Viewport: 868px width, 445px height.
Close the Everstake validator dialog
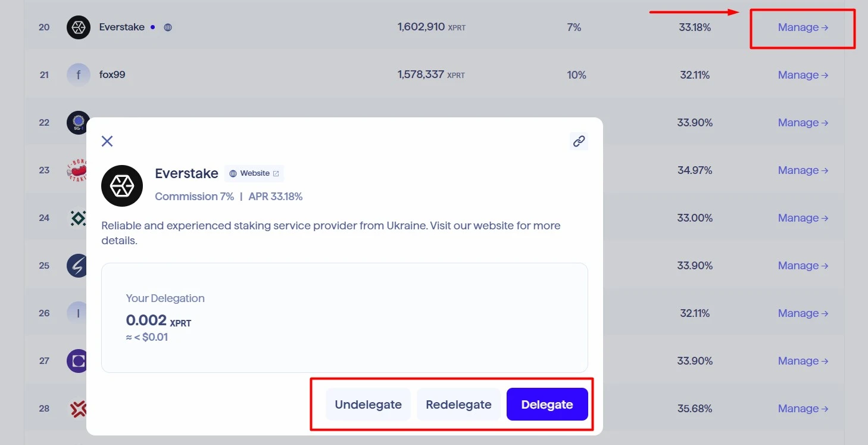[x=107, y=141]
